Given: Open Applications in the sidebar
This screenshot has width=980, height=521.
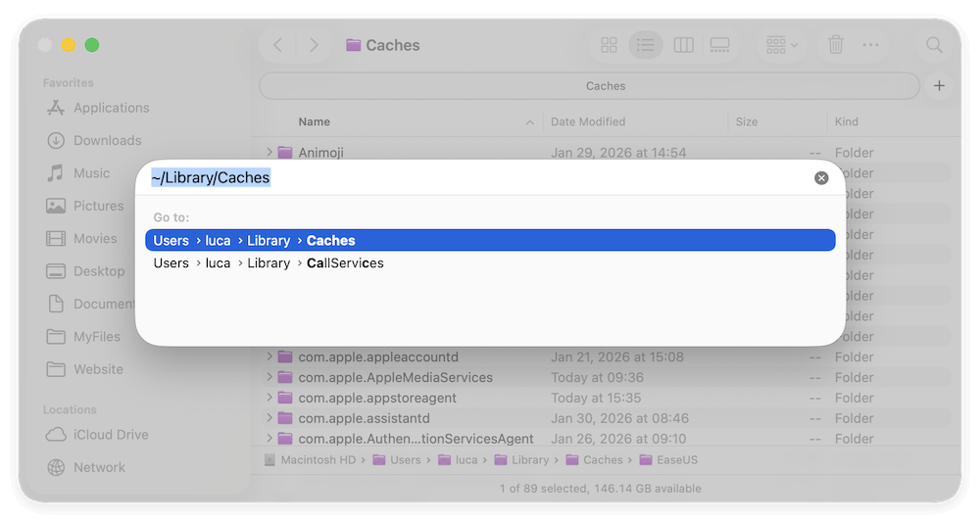Looking at the screenshot, I should (98, 108).
